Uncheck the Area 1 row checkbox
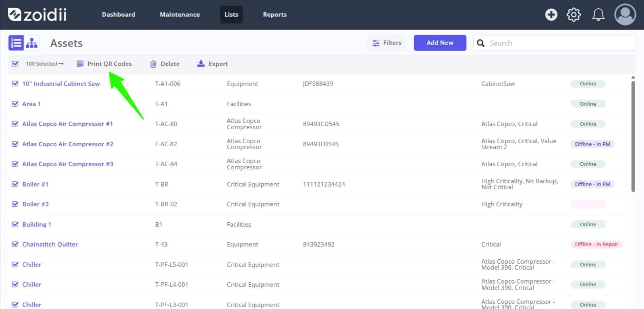 [15, 104]
